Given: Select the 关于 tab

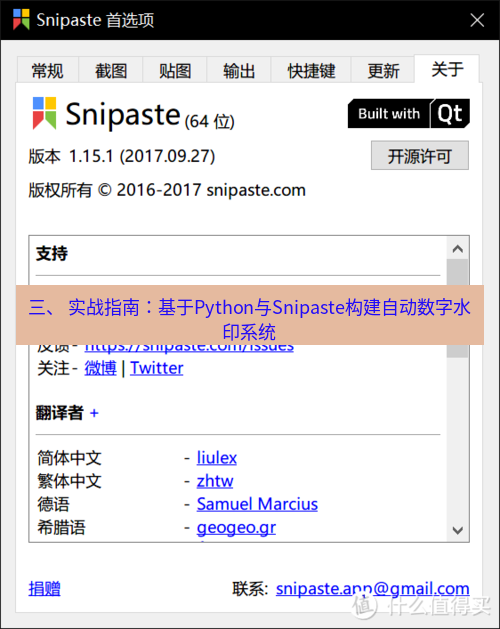Looking at the screenshot, I should tap(447, 69).
